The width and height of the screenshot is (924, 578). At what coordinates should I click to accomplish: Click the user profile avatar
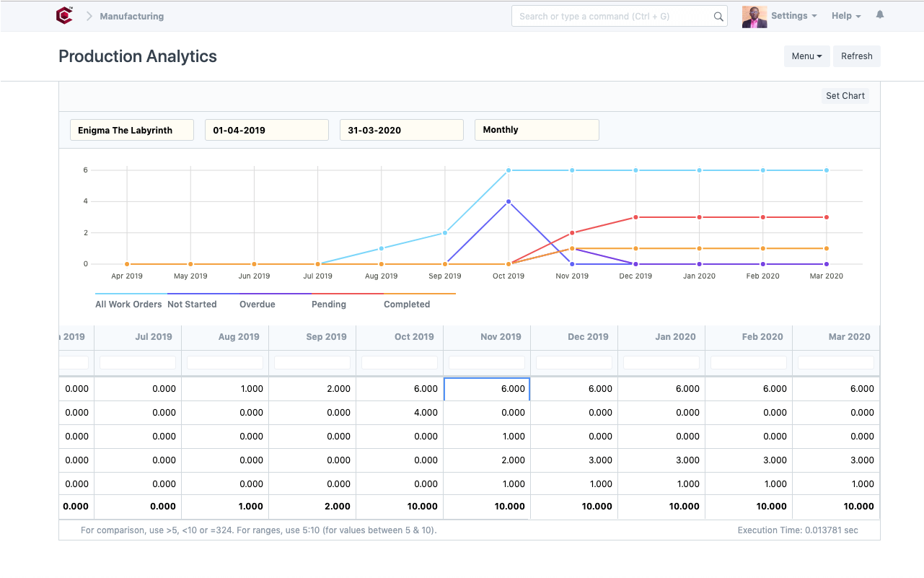(x=754, y=15)
